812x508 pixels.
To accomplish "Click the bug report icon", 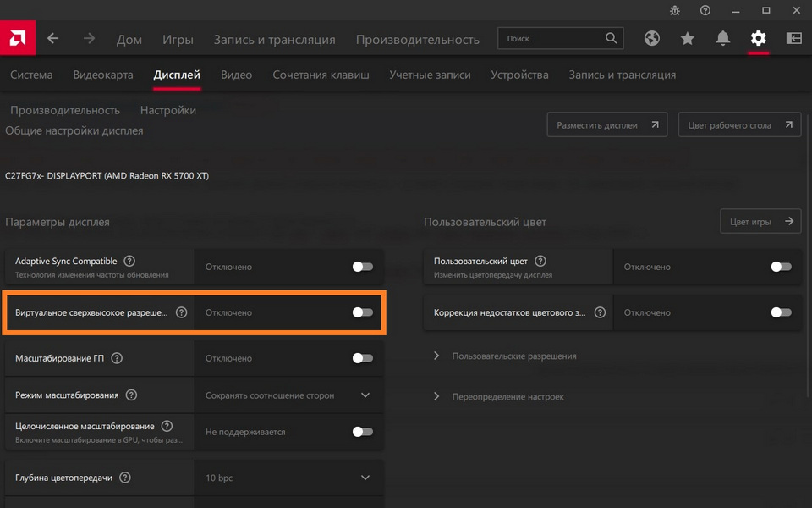I will [x=675, y=10].
